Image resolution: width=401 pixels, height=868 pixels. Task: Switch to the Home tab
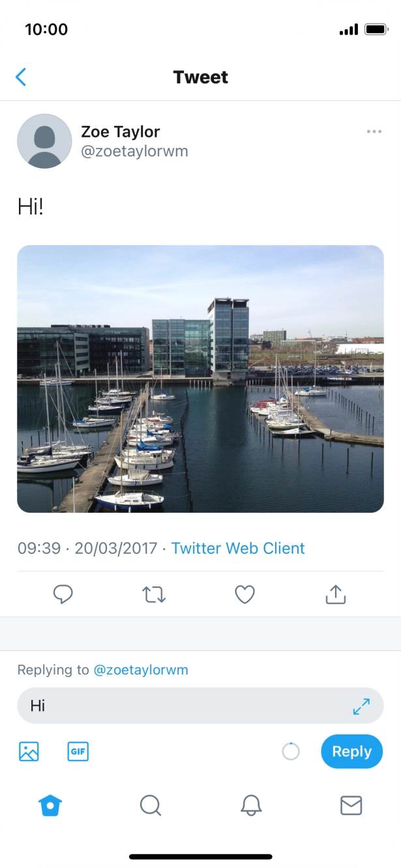[x=50, y=806]
